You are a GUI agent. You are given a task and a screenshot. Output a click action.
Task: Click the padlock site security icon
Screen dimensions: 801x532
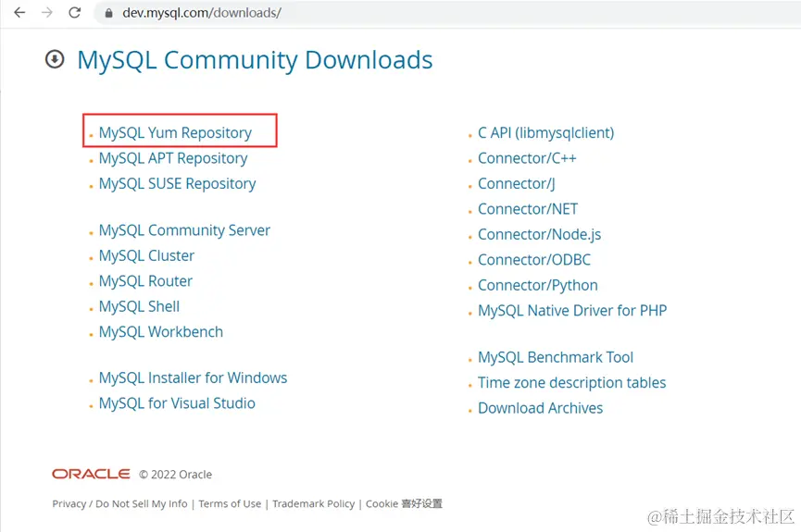point(108,13)
